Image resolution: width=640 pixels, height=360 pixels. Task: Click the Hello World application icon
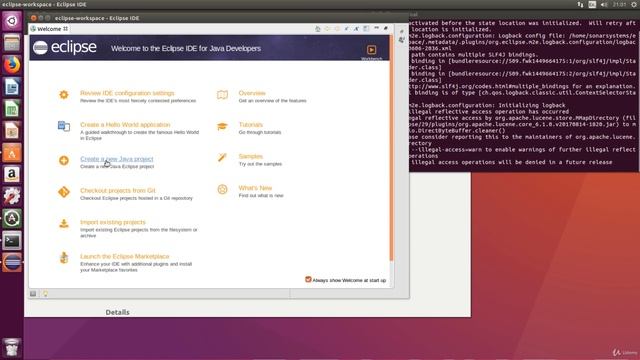point(64,126)
